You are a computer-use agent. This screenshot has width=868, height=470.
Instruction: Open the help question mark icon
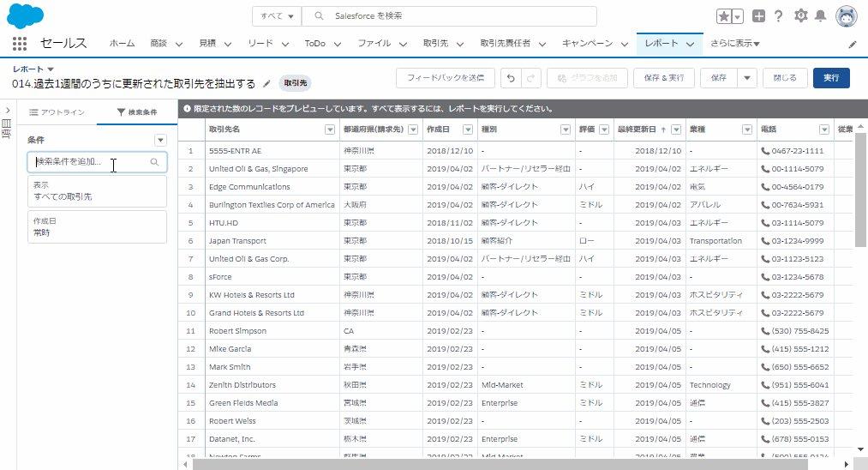tap(778, 16)
